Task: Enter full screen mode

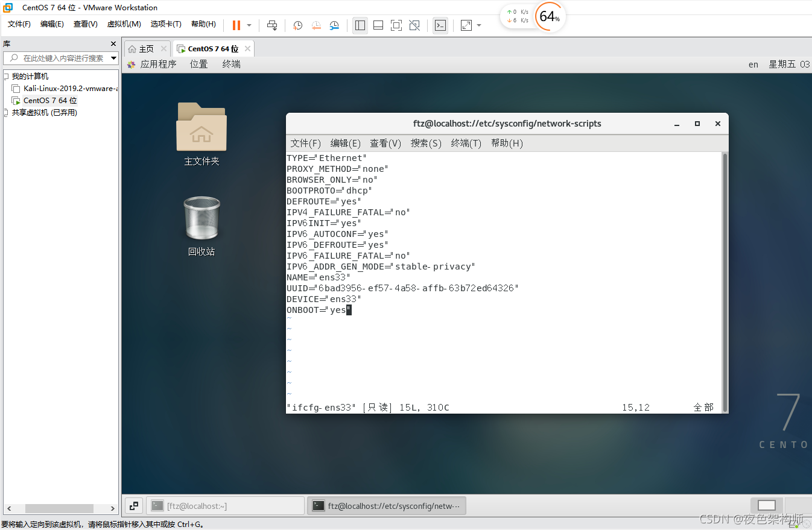Action: tap(396, 25)
